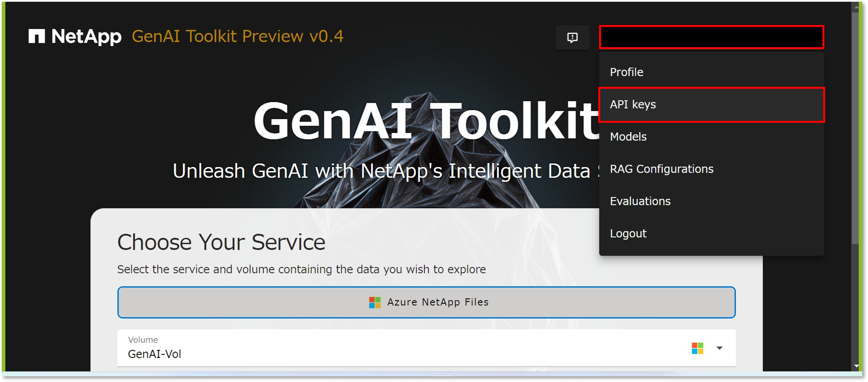Image resolution: width=868 pixels, height=382 pixels.
Task: Click the scrollbar down arrow
Action: (x=856, y=366)
